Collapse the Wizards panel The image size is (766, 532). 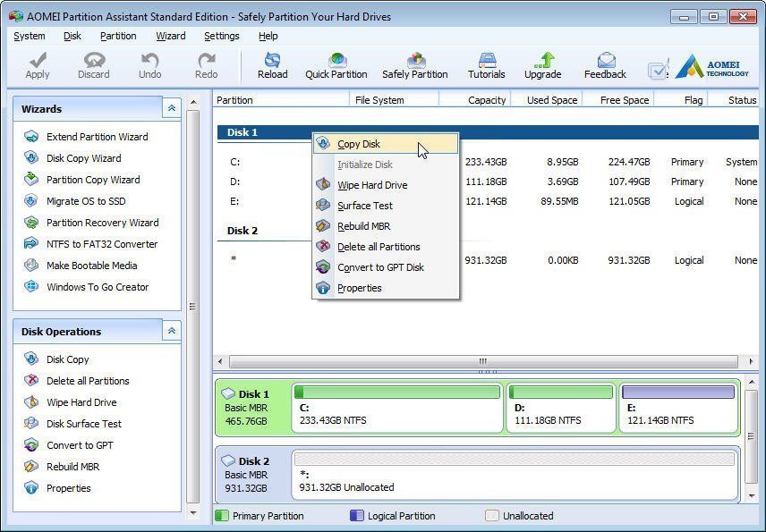[172, 108]
